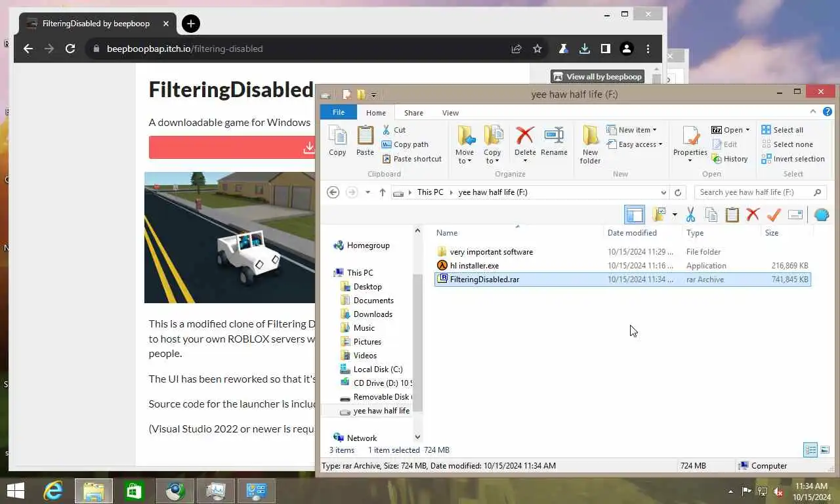Refresh the folder next to the Explorer address bar
Viewport: 840px width, 504px height.
coord(679,192)
